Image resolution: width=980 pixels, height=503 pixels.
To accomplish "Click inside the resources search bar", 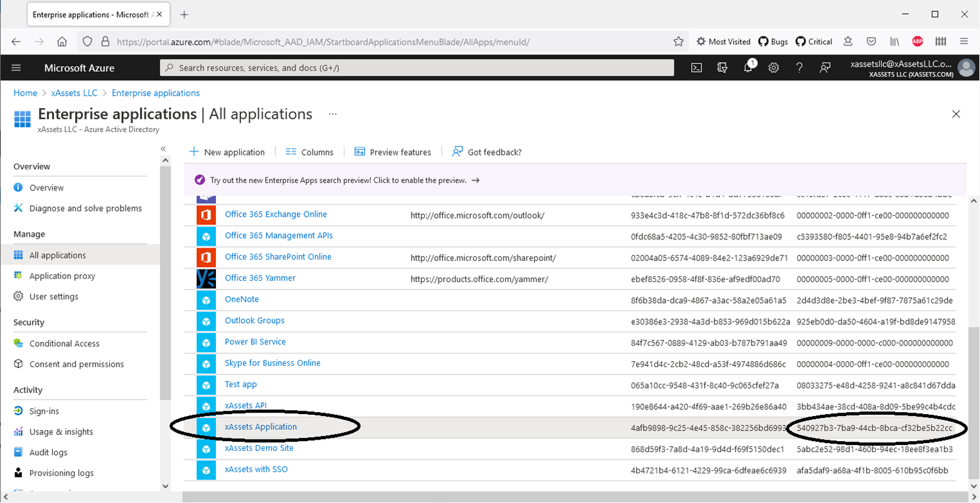I will [416, 67].
